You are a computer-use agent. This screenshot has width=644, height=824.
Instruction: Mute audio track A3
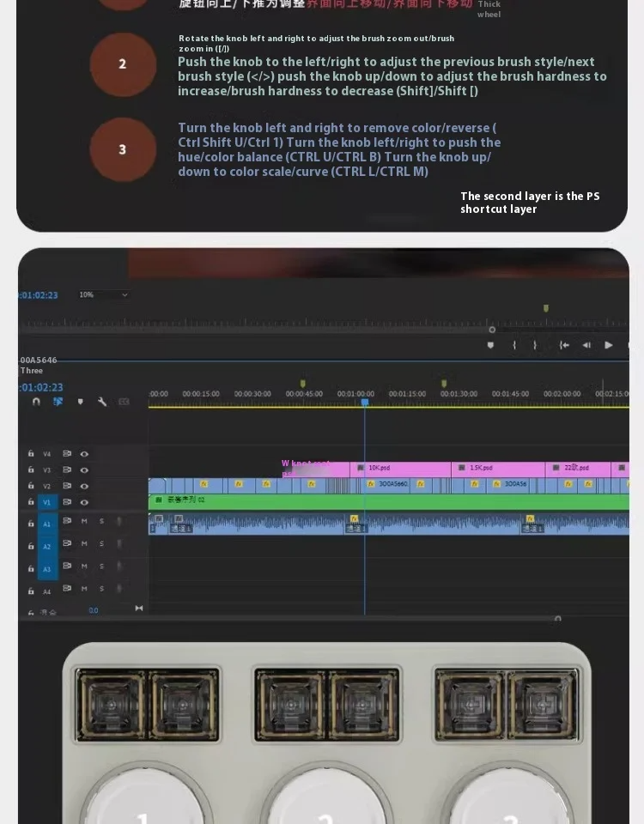(84, 566)
